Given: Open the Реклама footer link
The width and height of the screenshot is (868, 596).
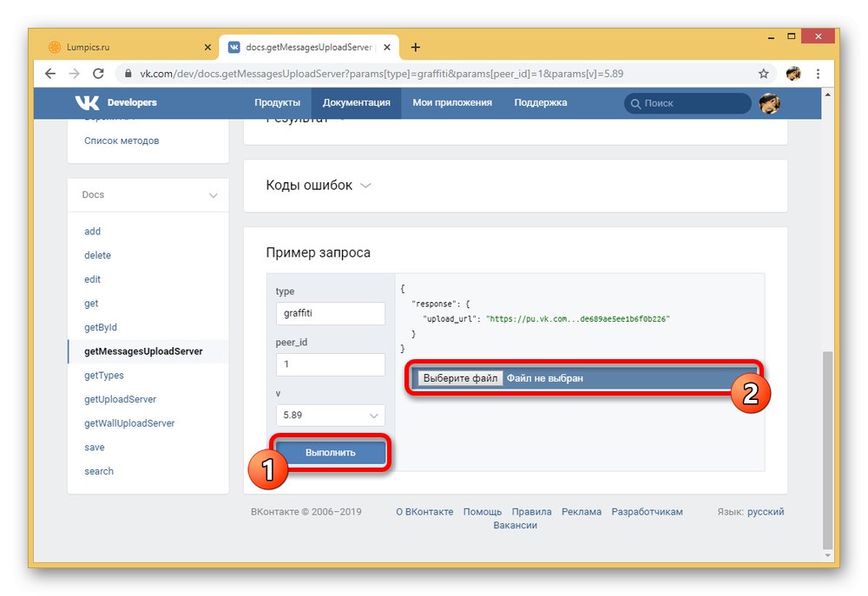Looking at the screenshot, I should (x=582, y=512).
